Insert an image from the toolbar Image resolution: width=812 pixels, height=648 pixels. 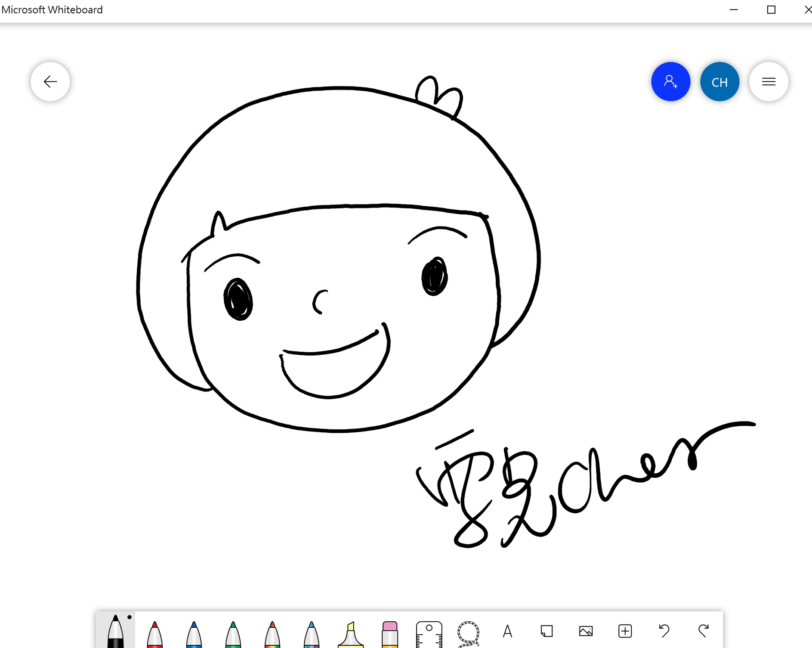586,631
